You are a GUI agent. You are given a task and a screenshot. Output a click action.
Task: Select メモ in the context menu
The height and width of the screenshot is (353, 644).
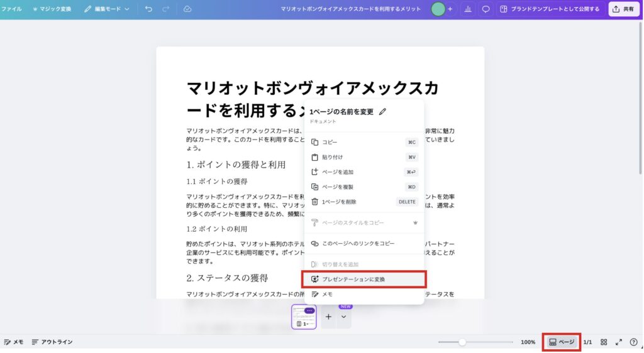[364, 294]
